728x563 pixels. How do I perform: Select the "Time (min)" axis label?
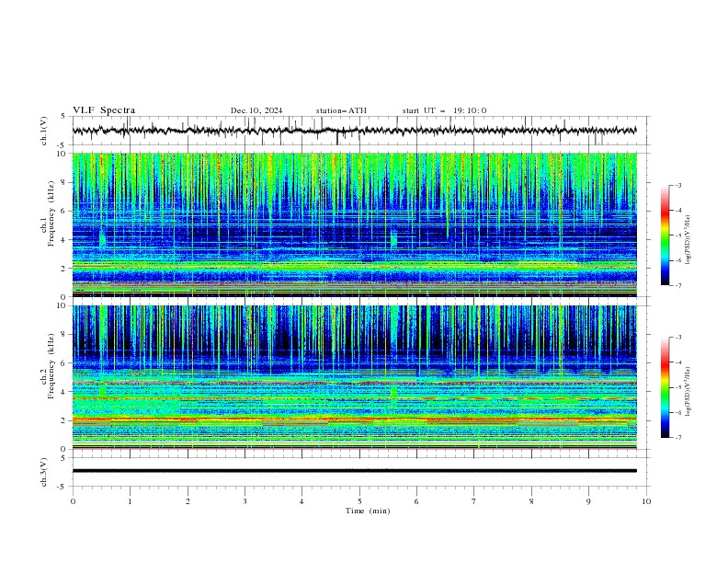(x=368, y=511)
